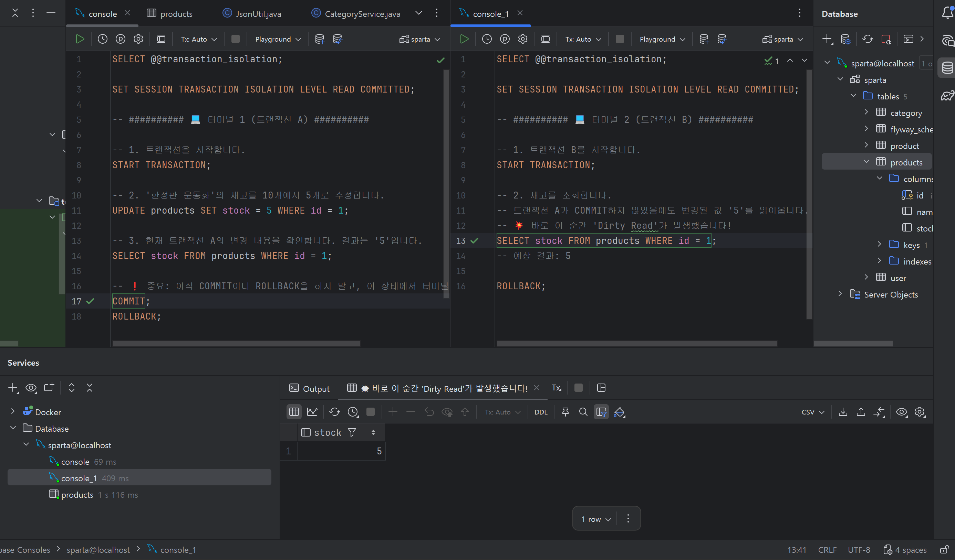Toggle the eye view options in Services
Viewport: 955px width, 560px height.
point(31,388)
